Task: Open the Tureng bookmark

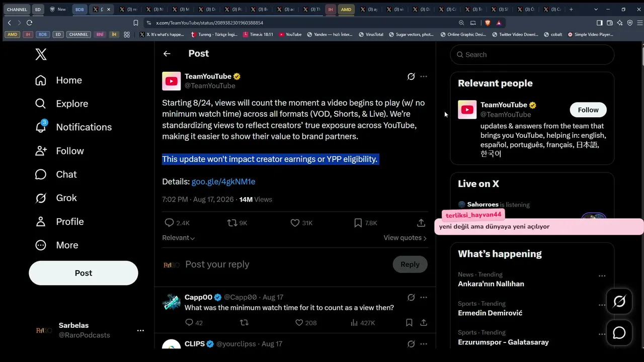Action: point(214,35)
